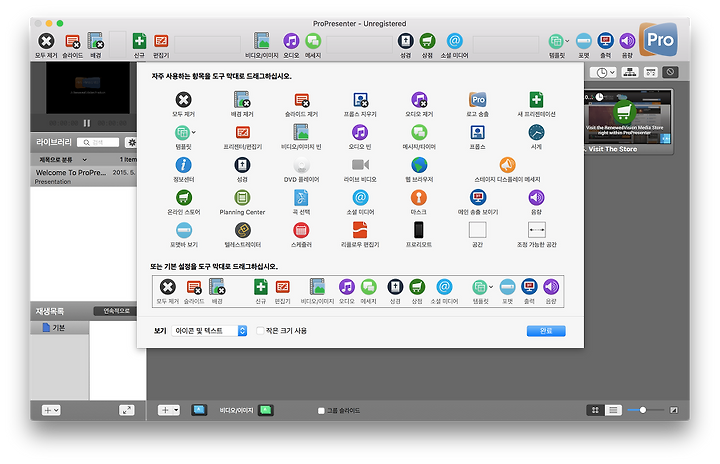This screenshot has height=464, width=720.
Task: Pick the New Presentation (새 프리젠테이션) palette item
Action: [x=536, y=104]
